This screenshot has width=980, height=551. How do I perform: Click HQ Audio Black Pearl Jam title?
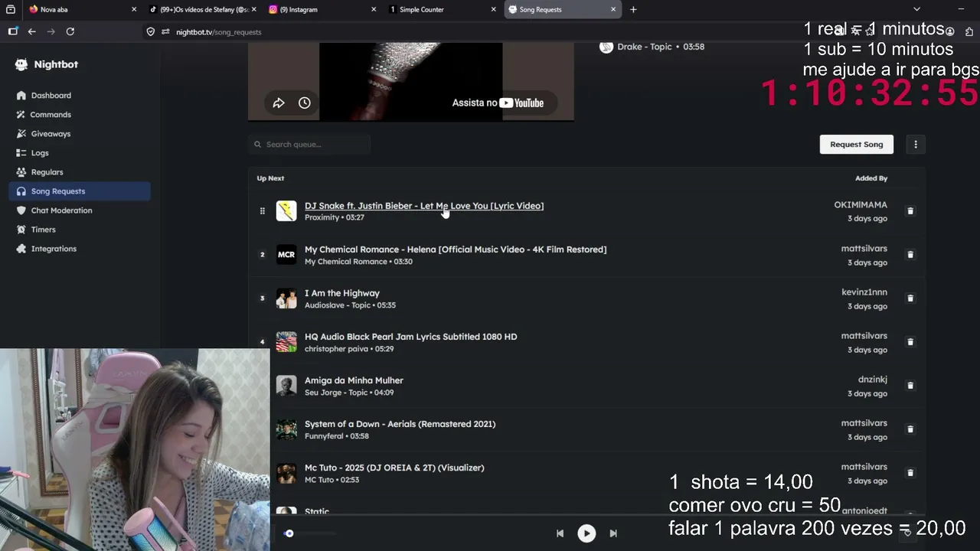[x=411, y=337]
